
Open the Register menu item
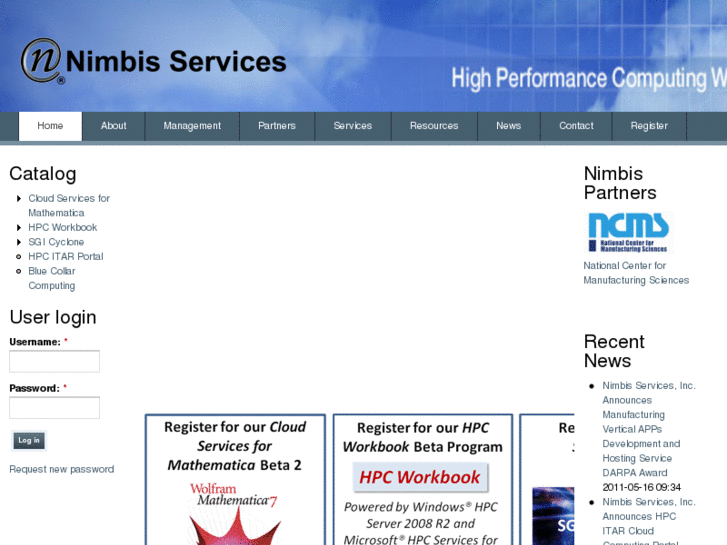(649, 126)
